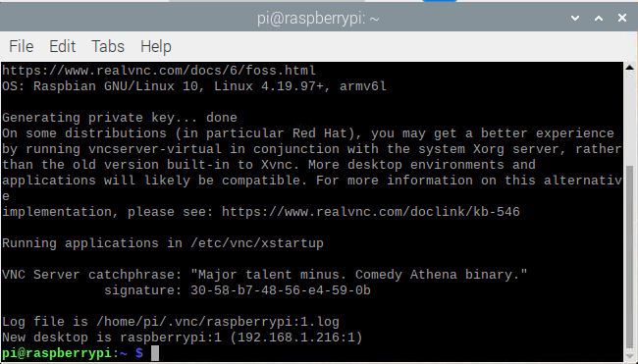This screenshot has width=638, height=364.
Task: Click the scrollbar track above the thumb
Action: 629,119
